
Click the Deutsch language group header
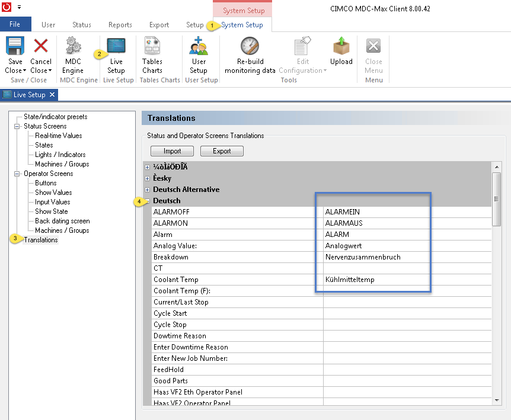tap(167, 201)
